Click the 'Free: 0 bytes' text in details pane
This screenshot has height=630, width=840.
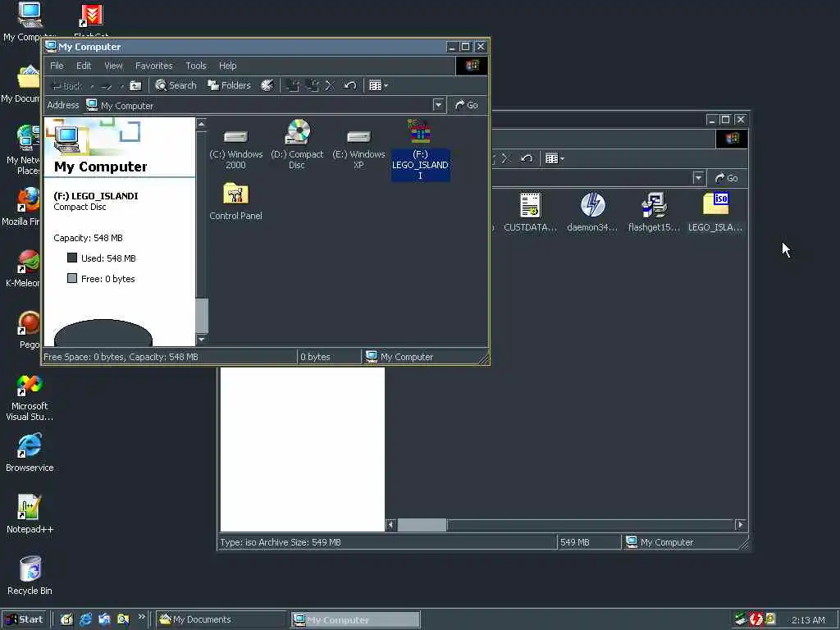(107, 279)
